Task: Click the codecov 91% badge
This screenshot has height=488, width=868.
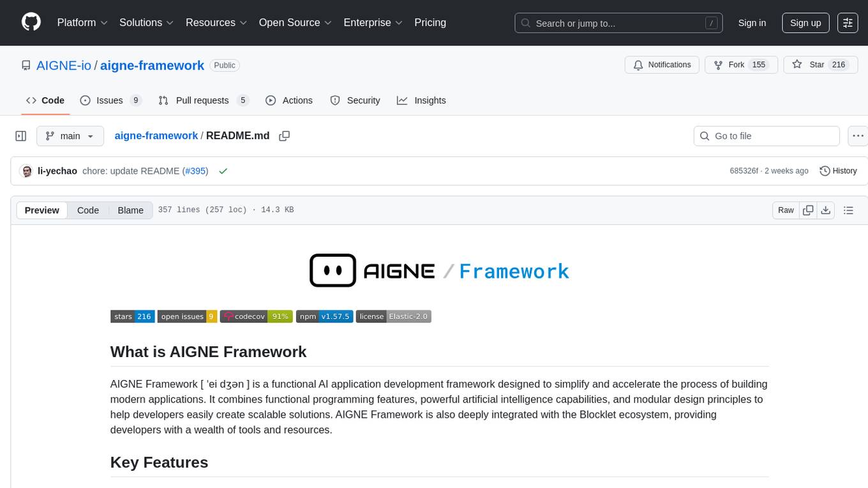Action: tap(257, 316)
